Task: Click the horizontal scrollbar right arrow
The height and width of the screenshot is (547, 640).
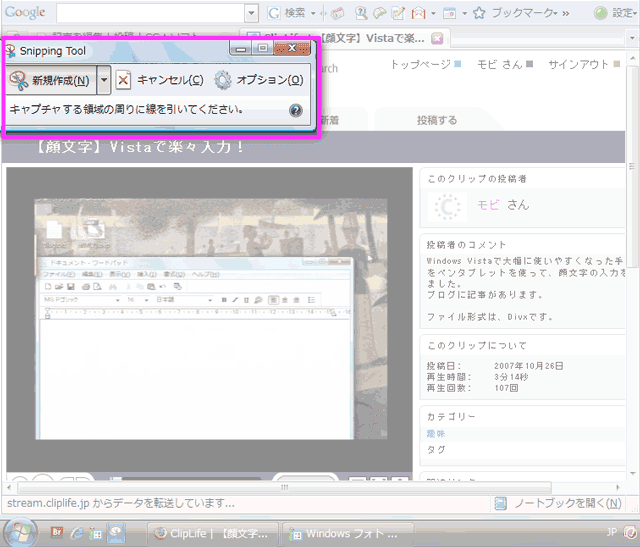Action: pyautogui.click(x=618, y=487)
